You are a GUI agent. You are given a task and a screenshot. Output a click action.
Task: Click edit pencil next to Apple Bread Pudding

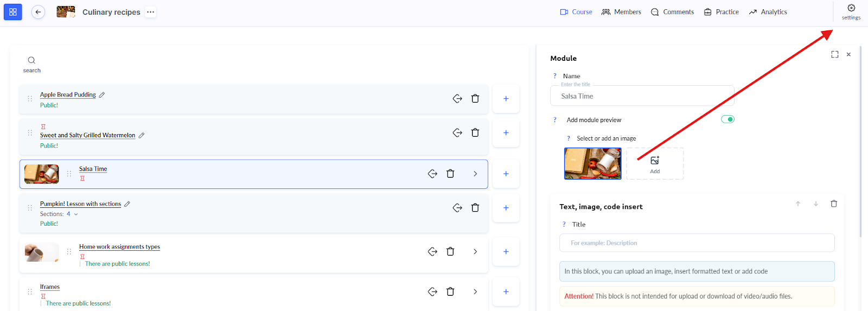pos(102,95)
